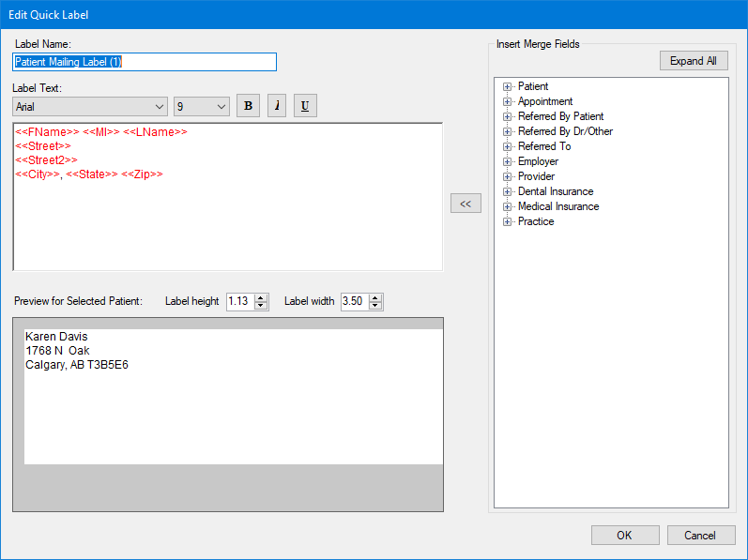Toggle italic formatting button
Screen dimensions: 748x560
pos(277,106)
